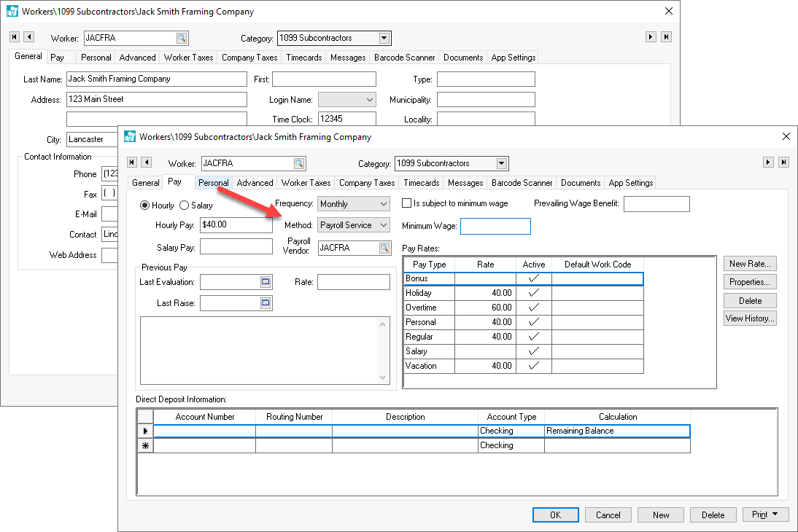Select the Salary pay radio button
Viewport: 798px width, 532px height.
184,206
